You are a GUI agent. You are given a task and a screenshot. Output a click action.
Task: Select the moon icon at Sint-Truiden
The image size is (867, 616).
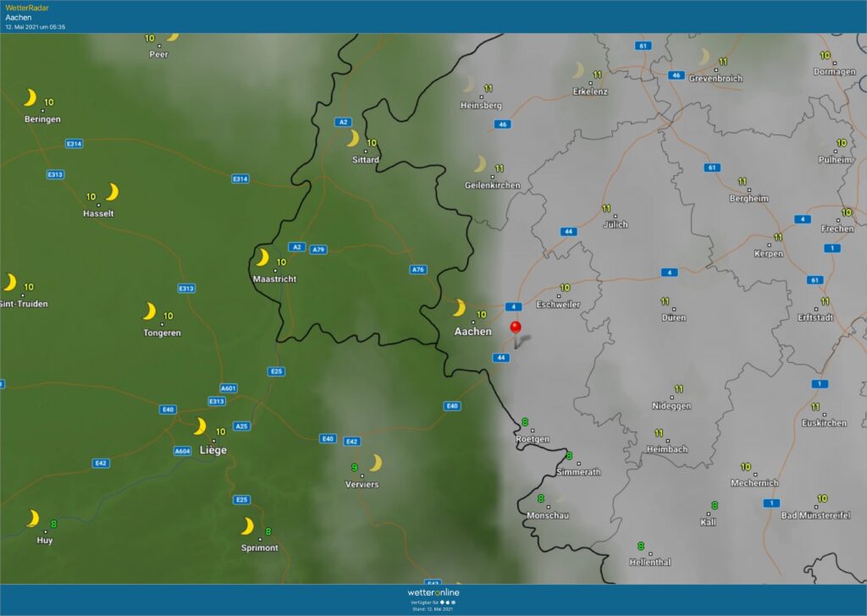point(10,283)
